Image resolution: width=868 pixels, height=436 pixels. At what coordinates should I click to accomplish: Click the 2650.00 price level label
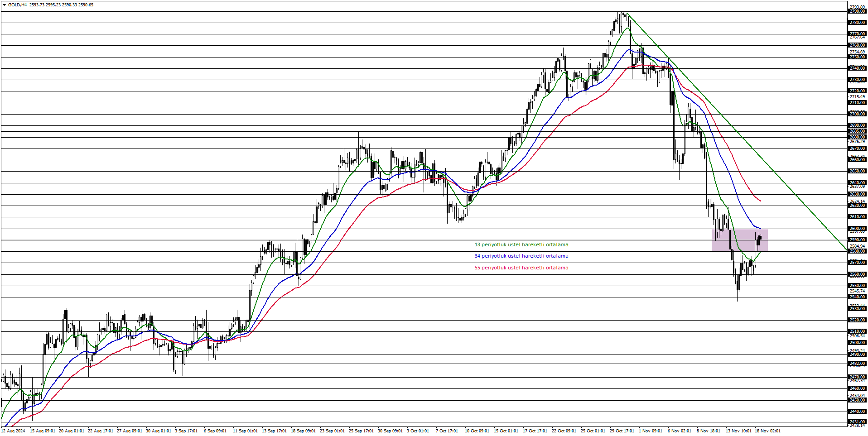(857, 171)
